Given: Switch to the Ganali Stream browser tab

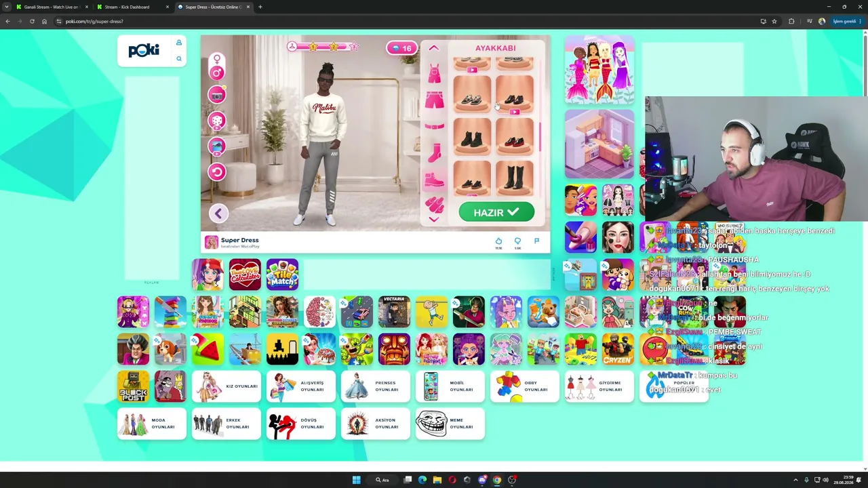Looking at the screenshot, I should (x=52, y=7).
